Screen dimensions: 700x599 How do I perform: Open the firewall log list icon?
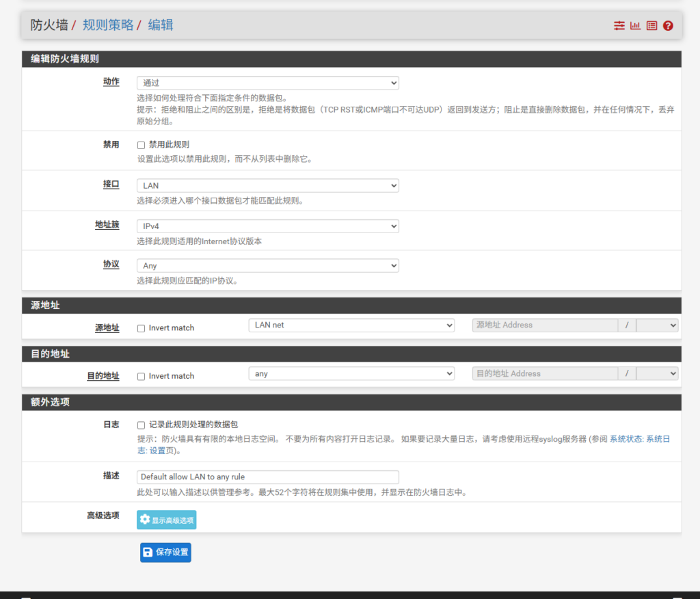651,25
